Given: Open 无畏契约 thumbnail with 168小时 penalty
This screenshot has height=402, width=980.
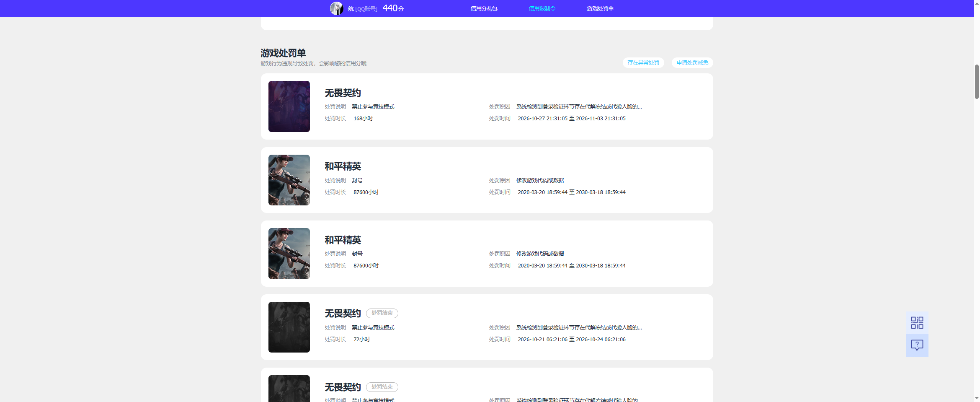Looking at the screenshot, I should coord(289,106).
